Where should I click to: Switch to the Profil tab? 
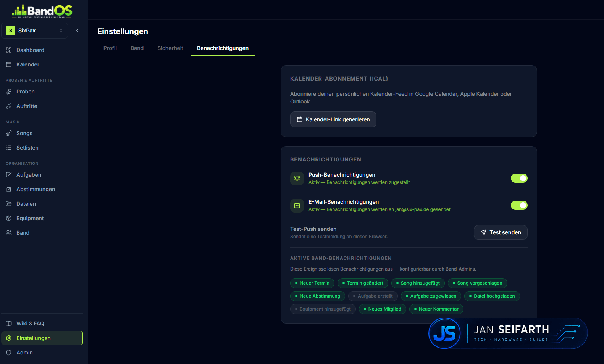pos(110,48)
